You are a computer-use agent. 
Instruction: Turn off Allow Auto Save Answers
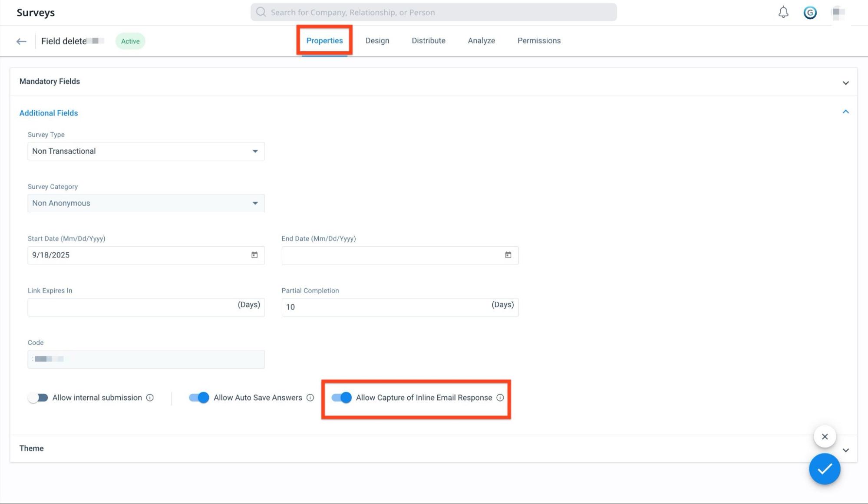(199, 398)
